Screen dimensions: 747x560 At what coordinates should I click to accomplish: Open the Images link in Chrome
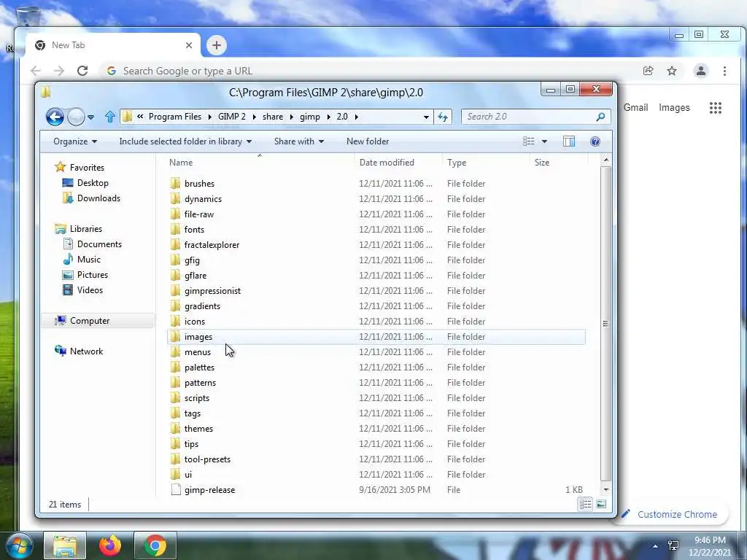(x=674, y=108)
